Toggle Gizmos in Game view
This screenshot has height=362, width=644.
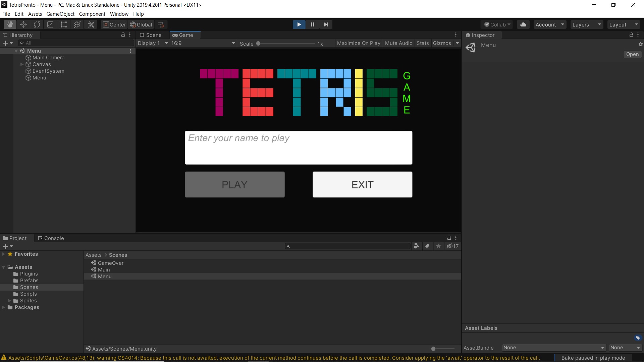[x=442, y=43]
